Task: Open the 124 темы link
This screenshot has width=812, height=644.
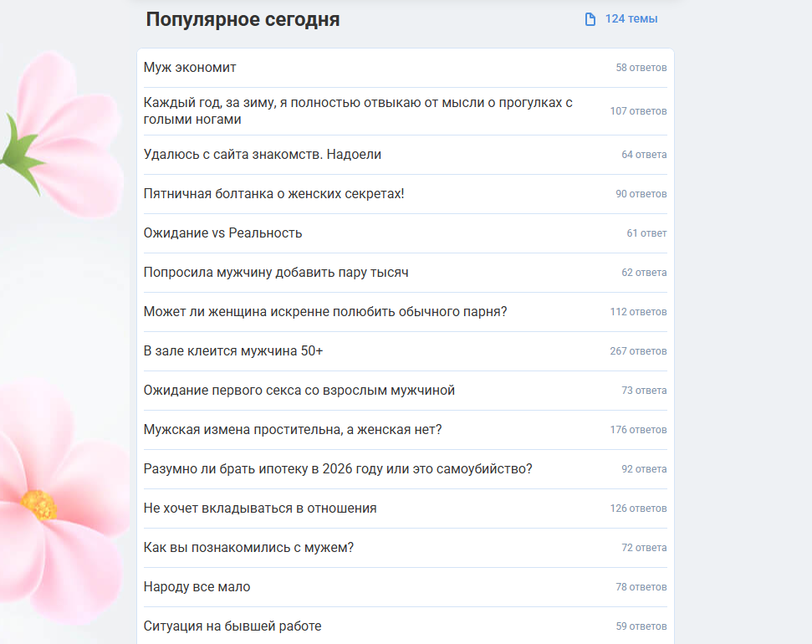Action: 631,18
